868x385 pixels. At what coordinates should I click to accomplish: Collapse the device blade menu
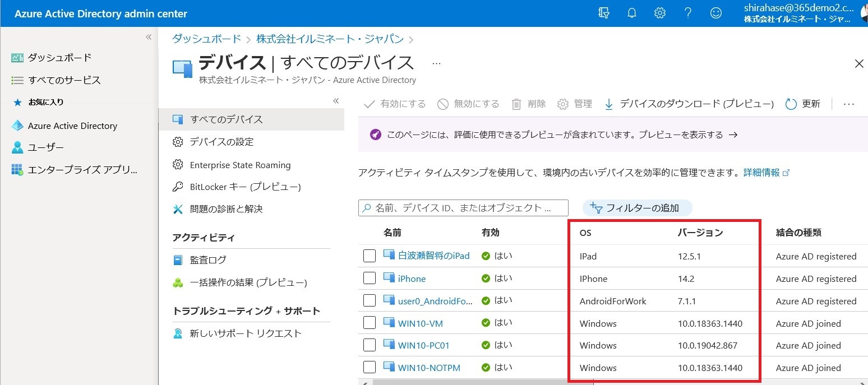point(336,101)
